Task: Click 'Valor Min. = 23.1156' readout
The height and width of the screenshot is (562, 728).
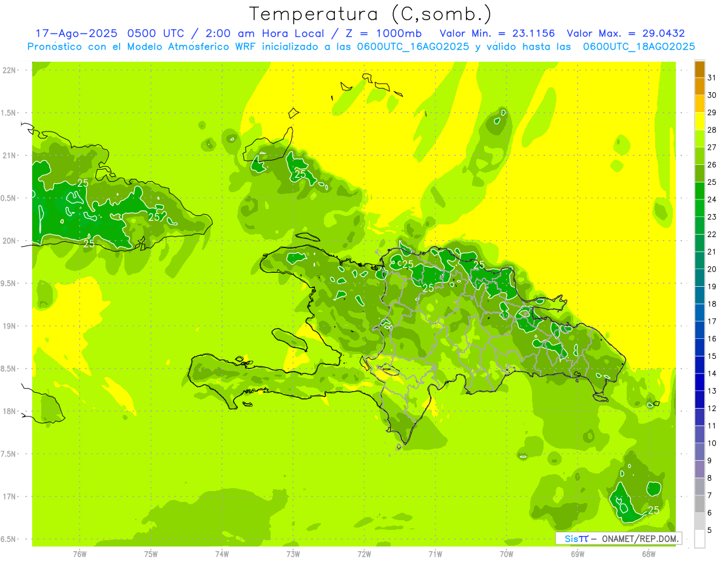Action: coord(497,34)
